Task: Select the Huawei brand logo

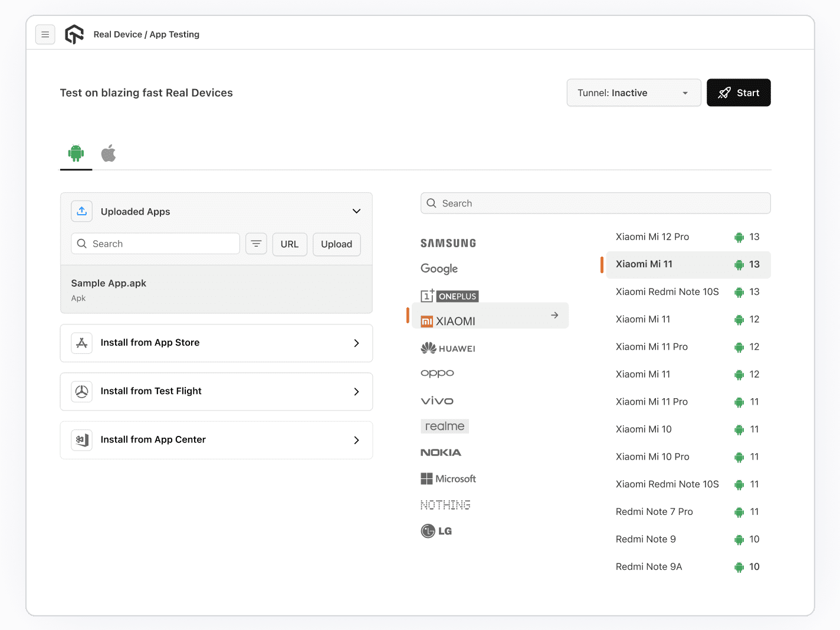Action: [448, 348]
